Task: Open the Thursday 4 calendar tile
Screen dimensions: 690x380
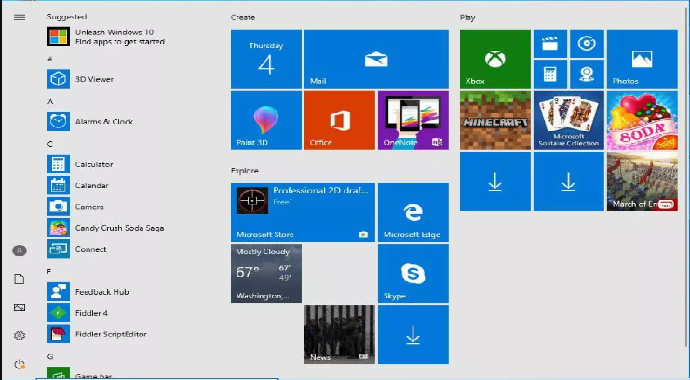Action: coord(266,59)
